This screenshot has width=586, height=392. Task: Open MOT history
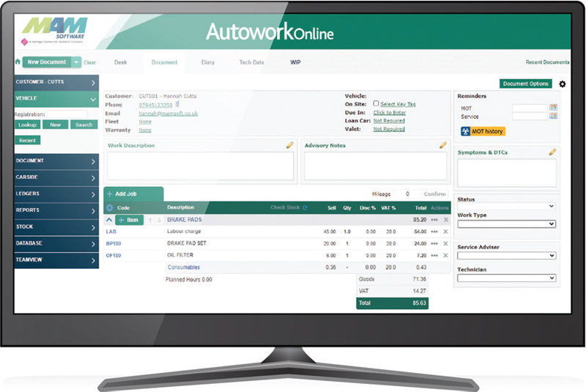pyautogui.click(x=483, y=131)
